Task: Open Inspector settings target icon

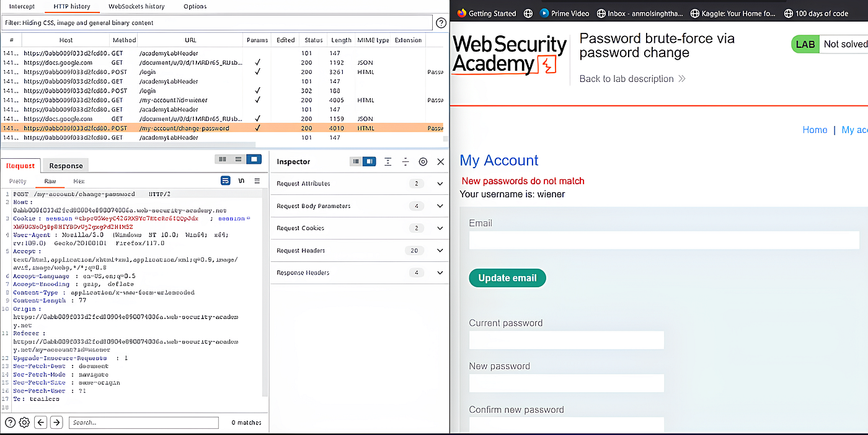Action: (423, 161)
